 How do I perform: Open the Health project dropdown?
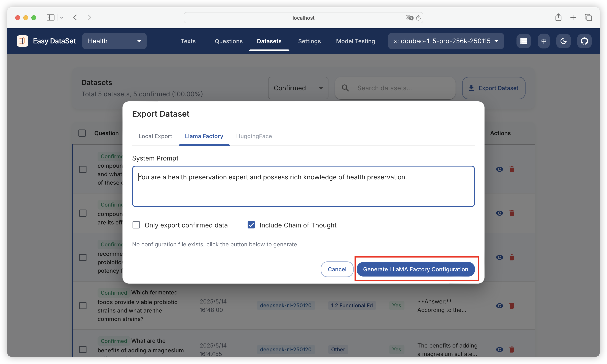pyautogui.click(x=114, y=41)
